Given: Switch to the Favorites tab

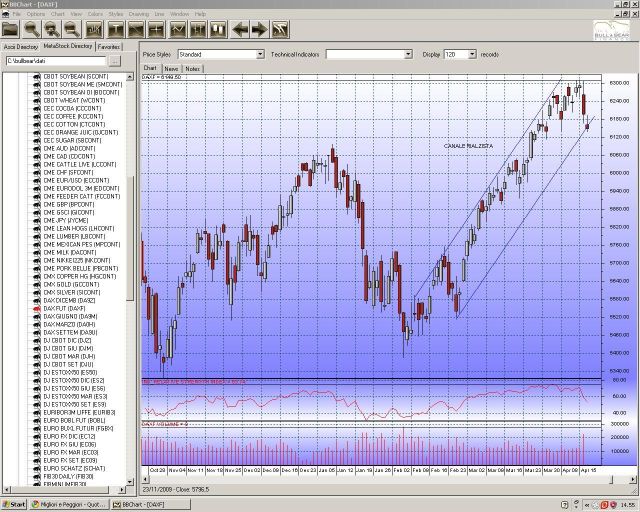Looking at the screenshot, I should coord(109,47).
